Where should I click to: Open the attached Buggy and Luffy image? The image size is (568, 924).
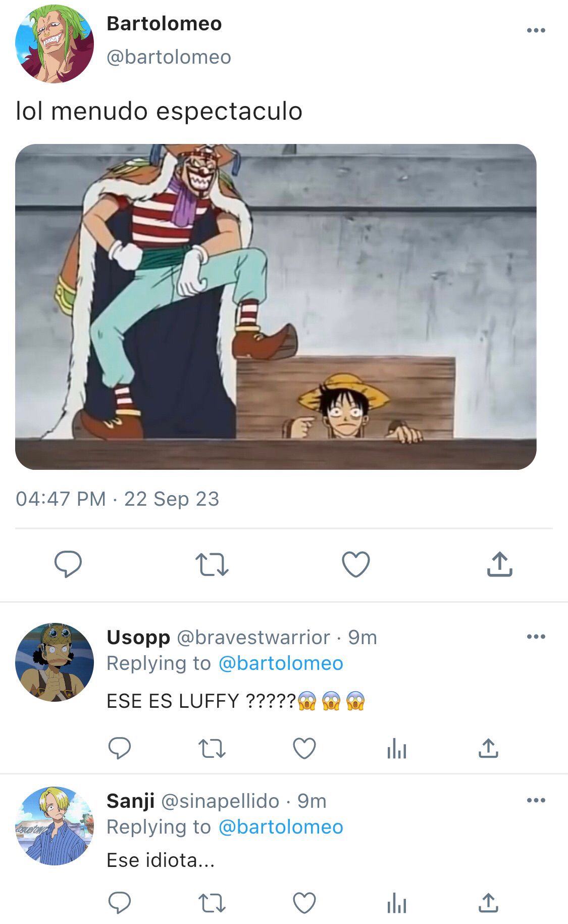click(x=276, y=307)
